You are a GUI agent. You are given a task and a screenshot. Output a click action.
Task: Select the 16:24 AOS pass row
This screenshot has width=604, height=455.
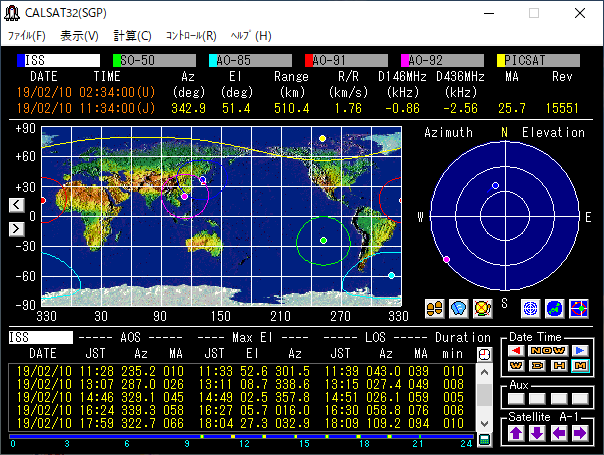pyautogui.click(x=240, y=411)
